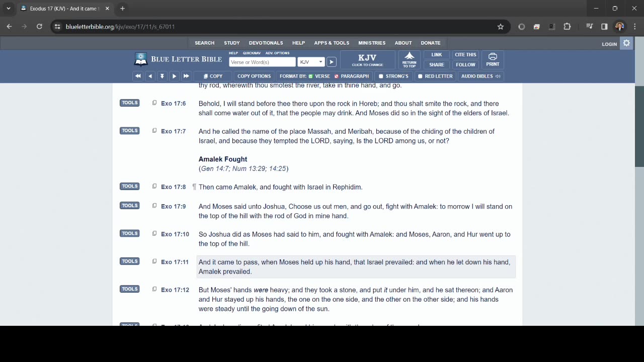Open TOOLS for Exo 17:6
Image resolution: width=644 pixels, height=362 pixels.
click(129, 103)
